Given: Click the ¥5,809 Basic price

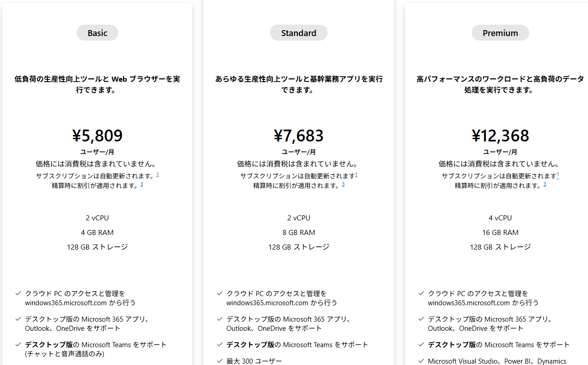Looking at the screenshot, I should click(97, 136).
